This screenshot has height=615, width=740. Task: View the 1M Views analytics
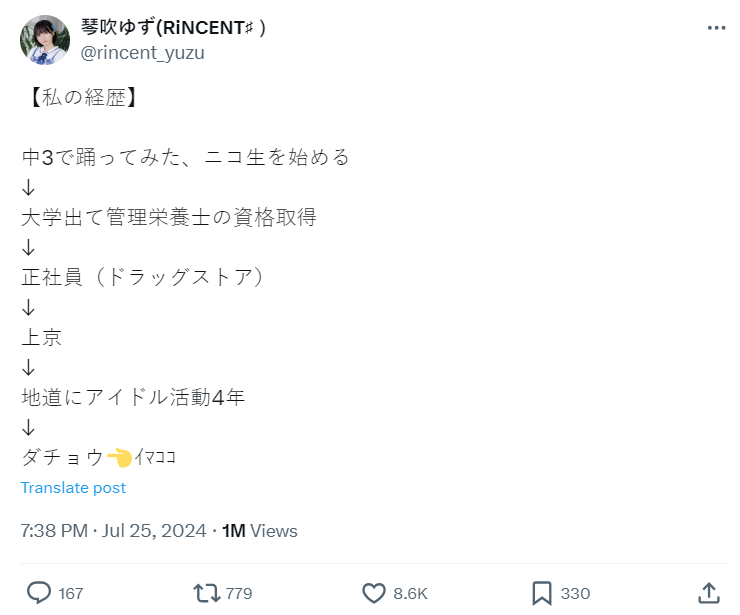259,531
